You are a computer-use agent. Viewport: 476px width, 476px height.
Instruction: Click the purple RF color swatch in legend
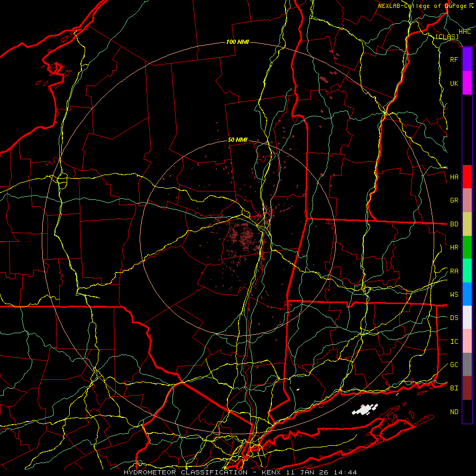(x=467, y=59)
